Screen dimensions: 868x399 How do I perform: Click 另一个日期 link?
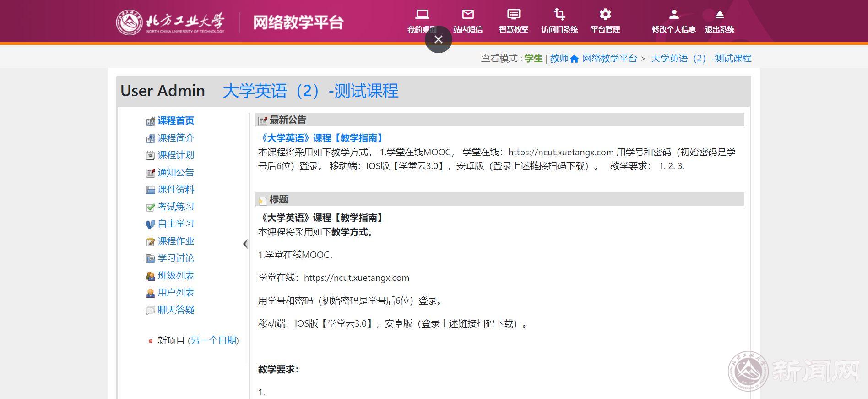coord(213,340)
